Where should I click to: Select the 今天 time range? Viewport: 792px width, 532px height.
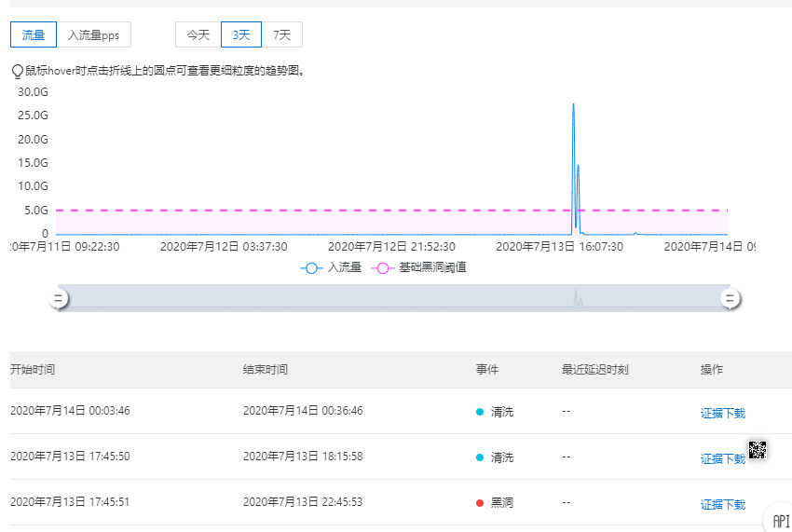click(x=198, y=35)
